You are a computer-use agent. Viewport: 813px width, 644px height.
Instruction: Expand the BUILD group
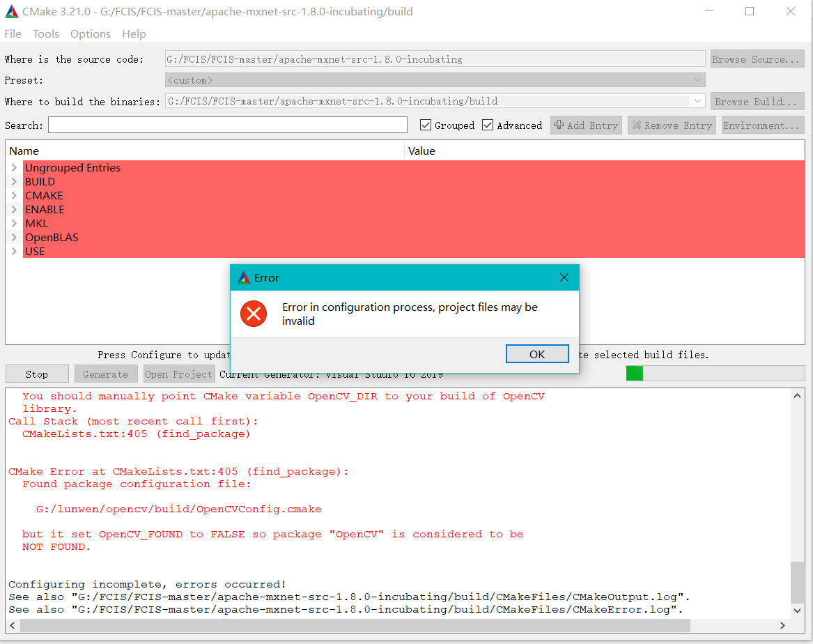[14, 181]
